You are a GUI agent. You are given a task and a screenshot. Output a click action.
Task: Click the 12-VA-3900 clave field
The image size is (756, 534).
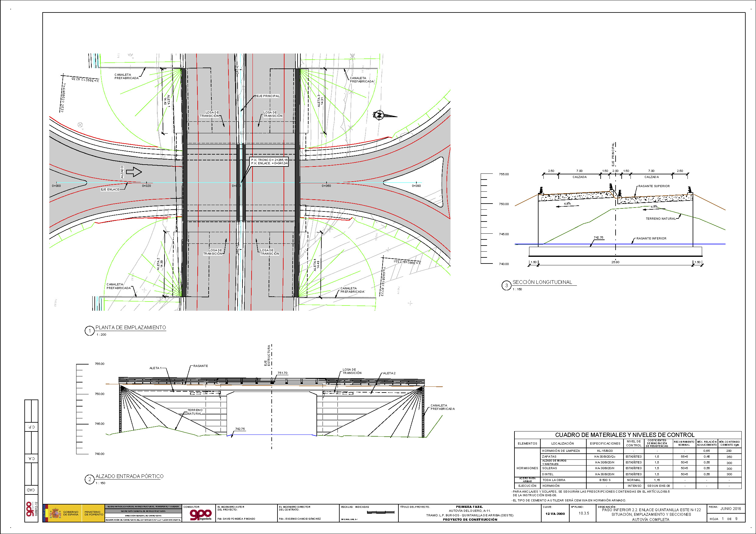tap(555, 514)
